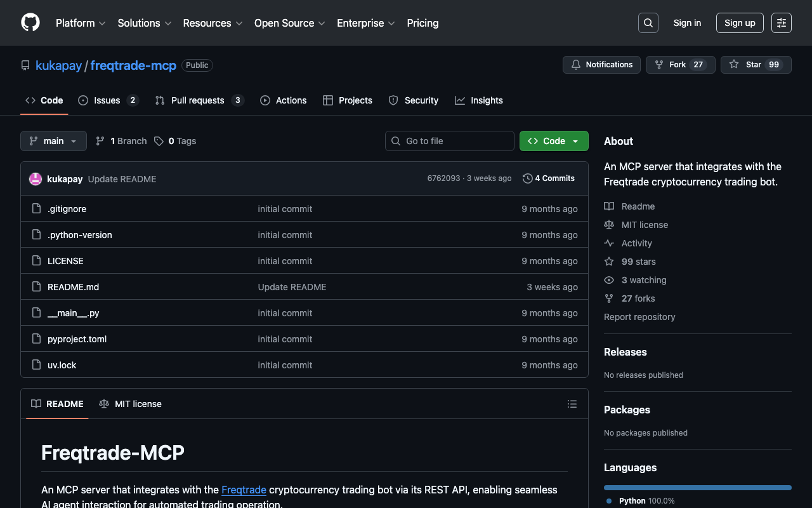
Task: Open the 4 Commits history
Action: click(x=549, y=178)
